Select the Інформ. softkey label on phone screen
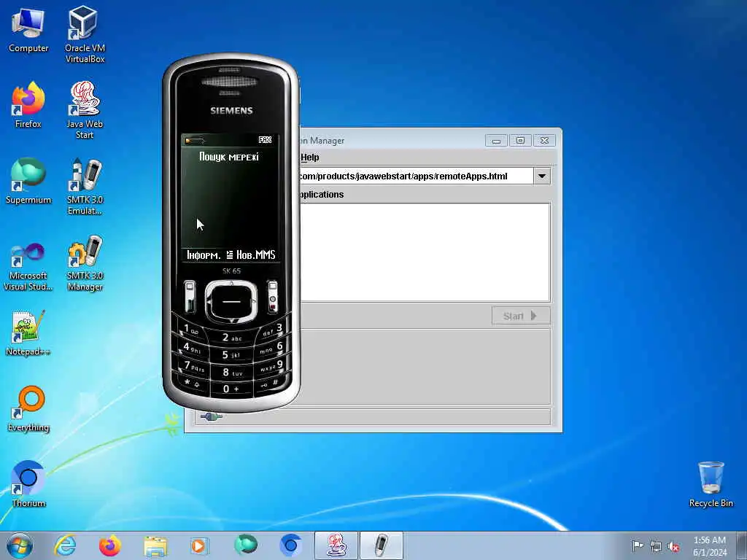 204,255
